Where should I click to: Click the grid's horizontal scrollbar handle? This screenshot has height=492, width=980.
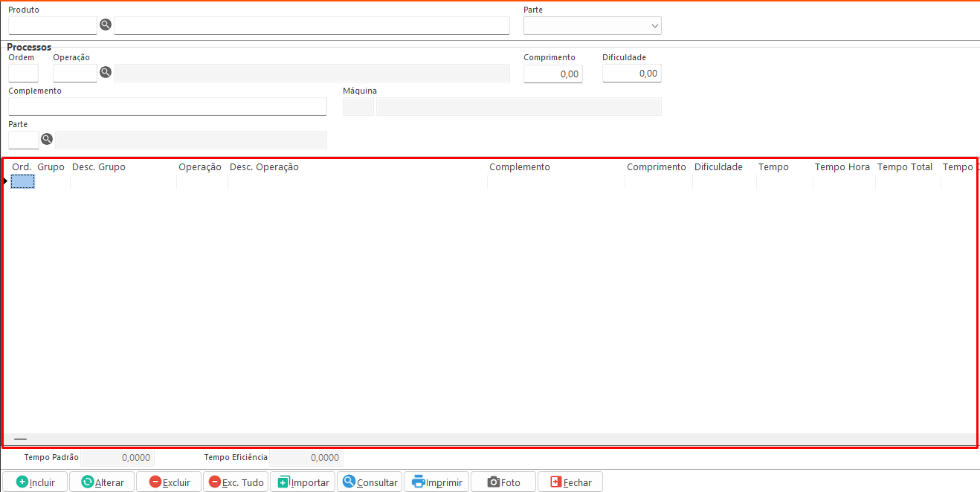click(20, 439)
